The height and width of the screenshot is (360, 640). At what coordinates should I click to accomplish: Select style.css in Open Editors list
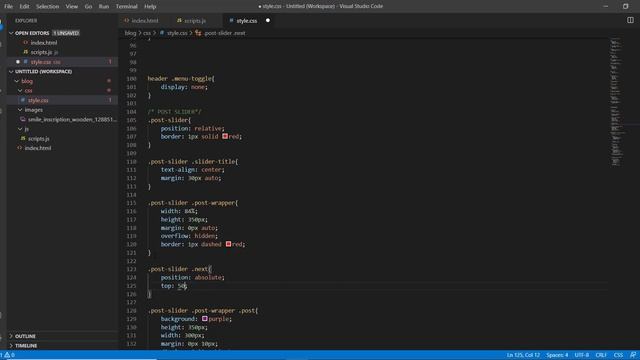pos(41,62)
